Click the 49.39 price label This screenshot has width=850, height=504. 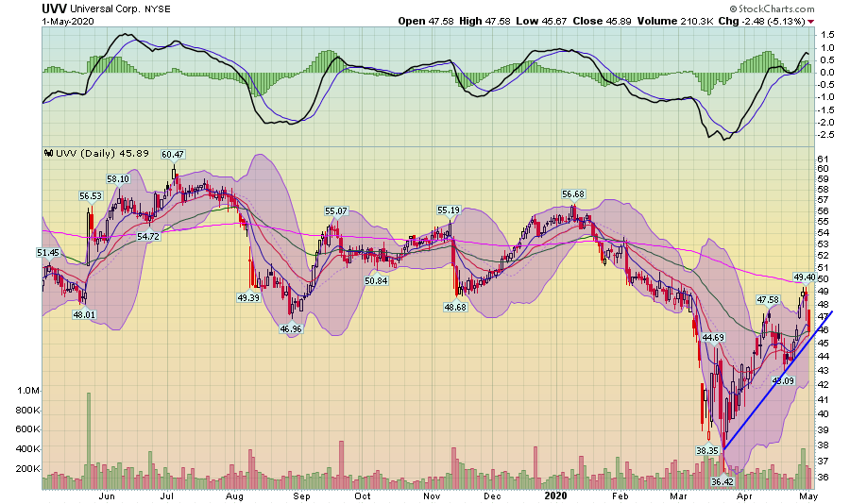(x=248, y=297)
